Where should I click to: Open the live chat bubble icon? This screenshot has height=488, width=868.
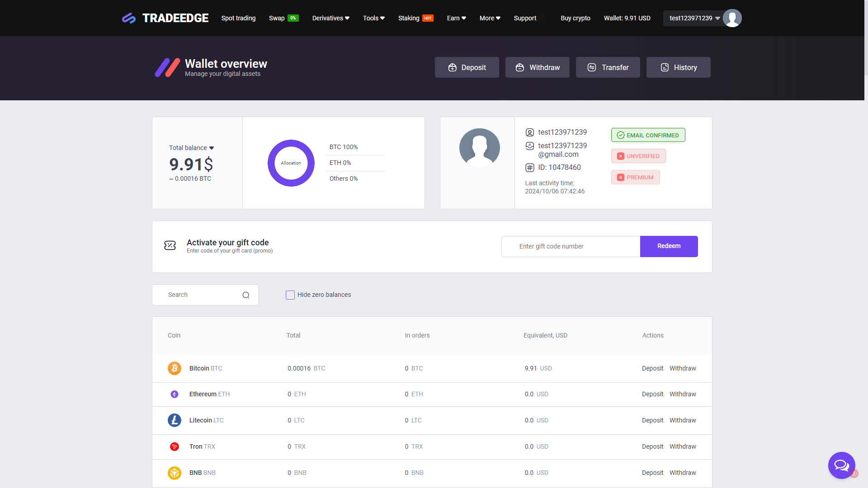click(x=841, y=465)
